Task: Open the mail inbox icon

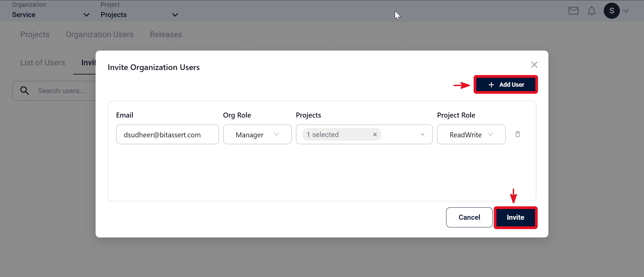Action: pos(573,11)
